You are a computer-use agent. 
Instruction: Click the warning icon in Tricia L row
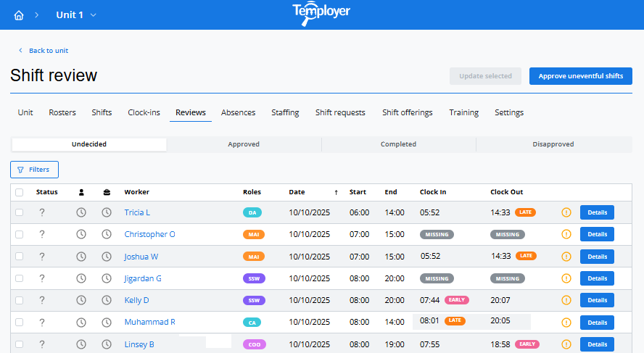pyautogui.click(x=566, y=212)
